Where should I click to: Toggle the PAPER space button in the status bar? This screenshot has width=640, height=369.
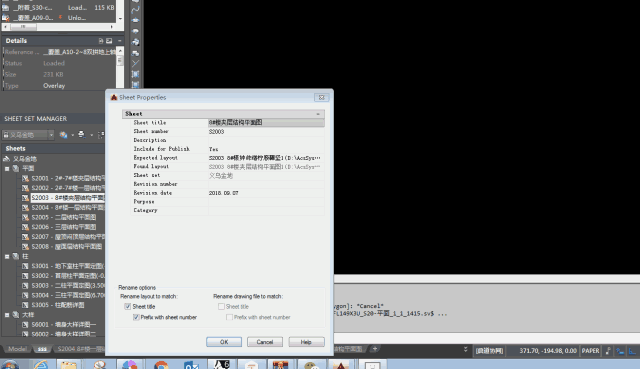(x=590, y=351)
